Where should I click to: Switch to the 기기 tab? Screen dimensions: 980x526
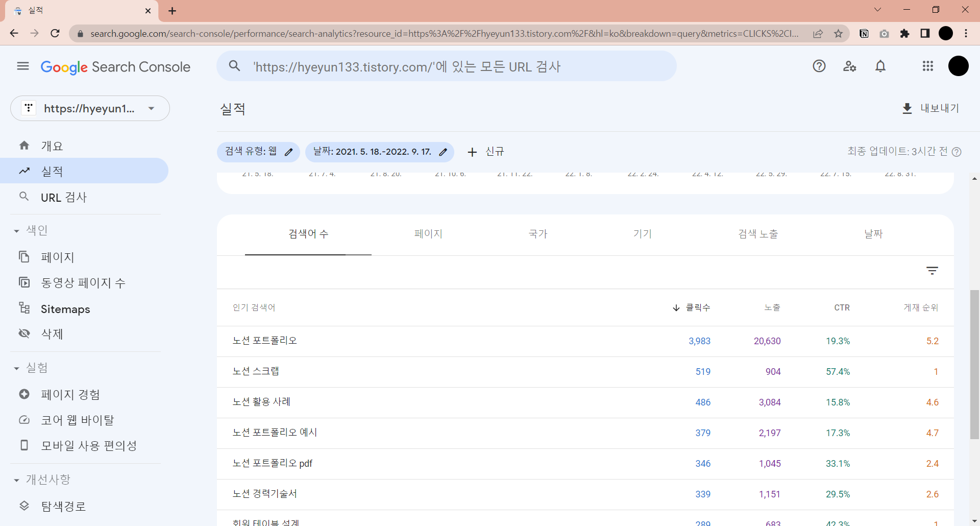tap(643, 234)
